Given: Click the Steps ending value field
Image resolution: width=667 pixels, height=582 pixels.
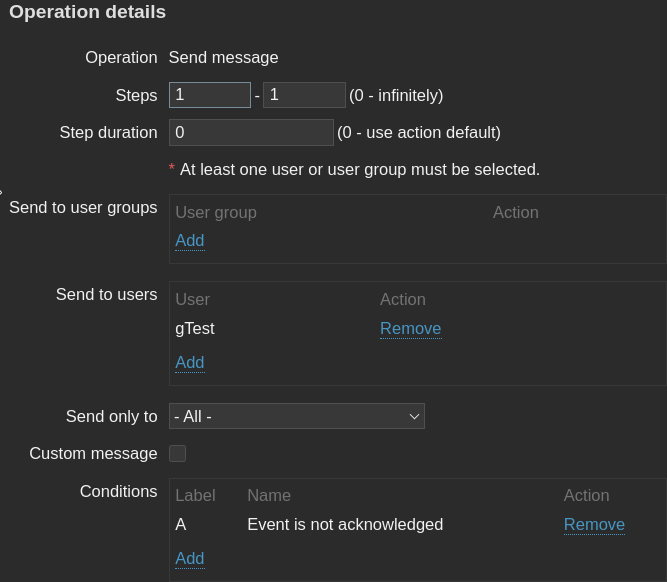Looking at the screenshot, I should point(304,95).
